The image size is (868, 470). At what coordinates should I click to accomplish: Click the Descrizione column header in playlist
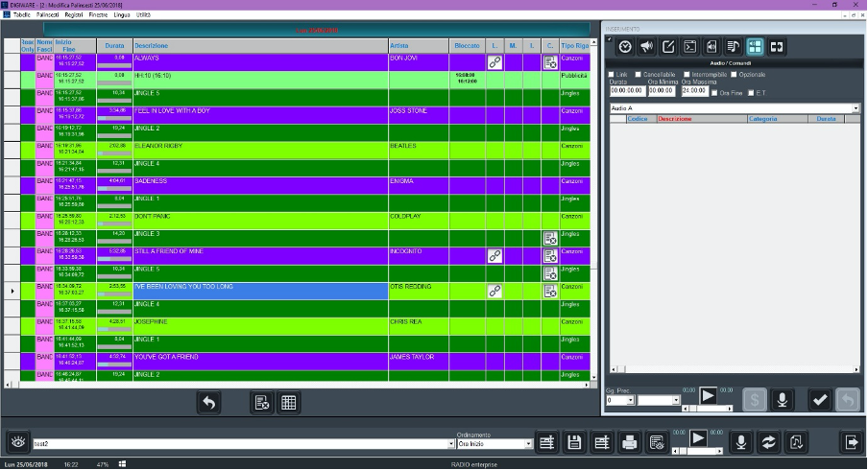tap(259, 46)
